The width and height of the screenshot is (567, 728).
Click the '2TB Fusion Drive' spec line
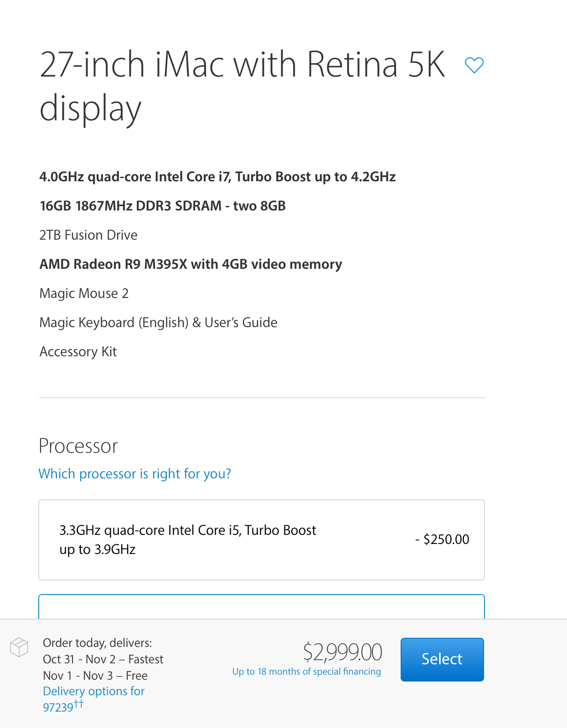tap(88, 235)
